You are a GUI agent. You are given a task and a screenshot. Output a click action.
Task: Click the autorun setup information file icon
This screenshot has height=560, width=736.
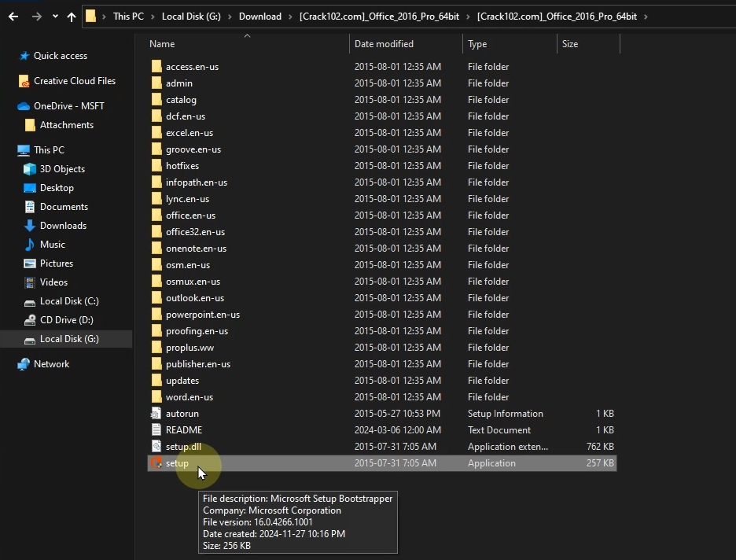coord(156,414)
